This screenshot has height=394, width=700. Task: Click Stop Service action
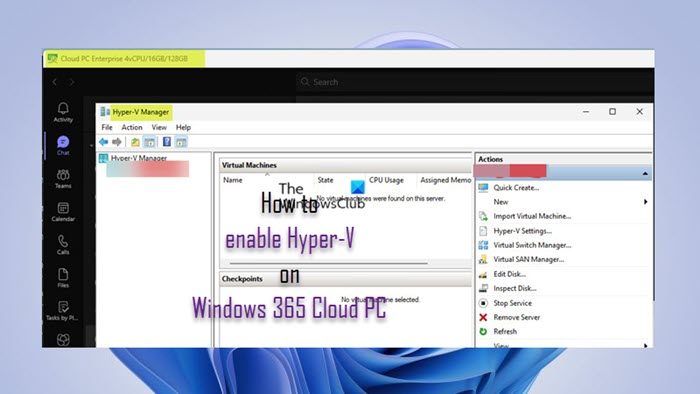(x=512, y=303)
